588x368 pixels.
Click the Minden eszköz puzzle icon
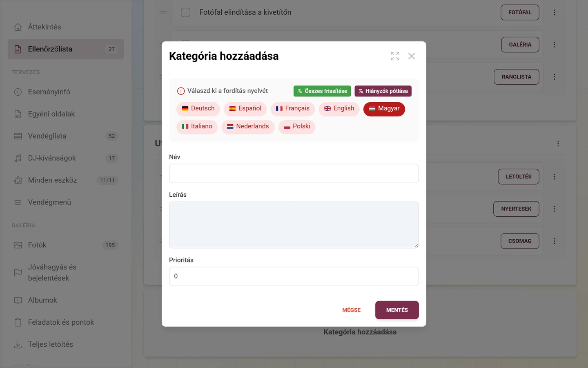coord(18,180)
